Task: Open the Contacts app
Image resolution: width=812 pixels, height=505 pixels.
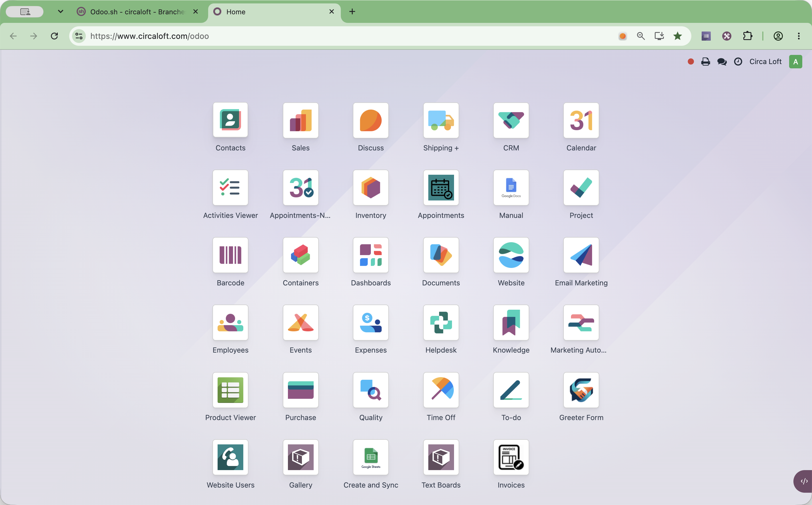Action: coord(230,120)
